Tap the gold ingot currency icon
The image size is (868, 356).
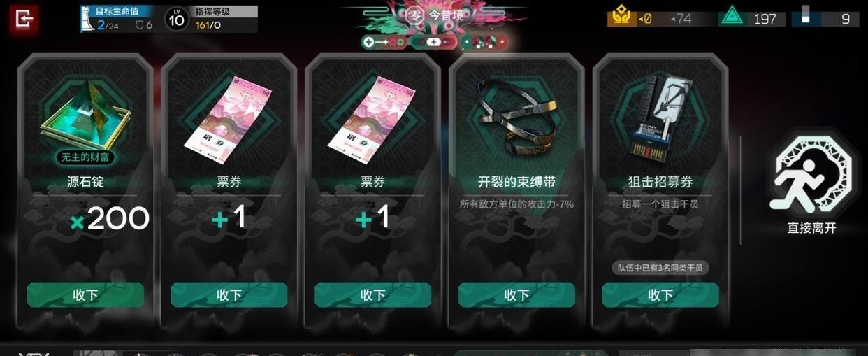(621, 15)
